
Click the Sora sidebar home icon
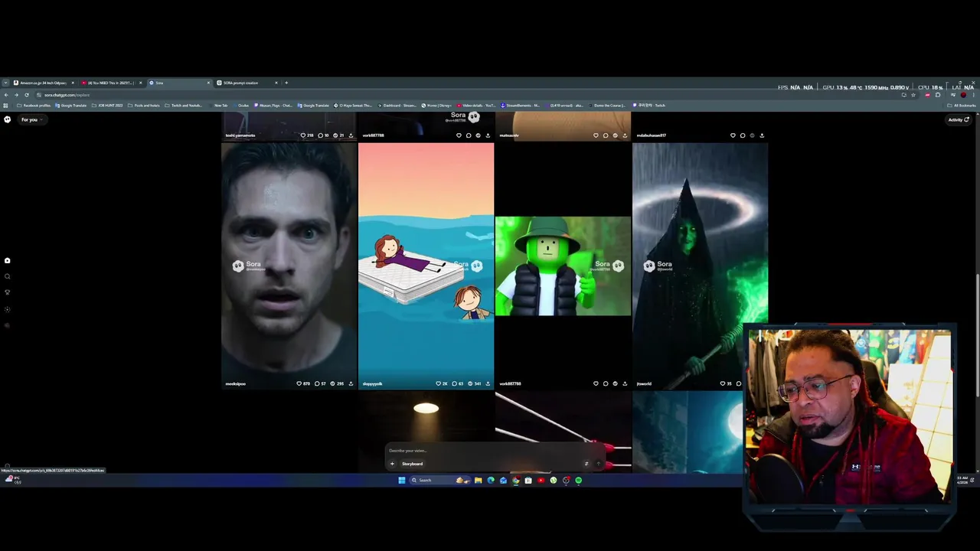click(x=7, y=260)
